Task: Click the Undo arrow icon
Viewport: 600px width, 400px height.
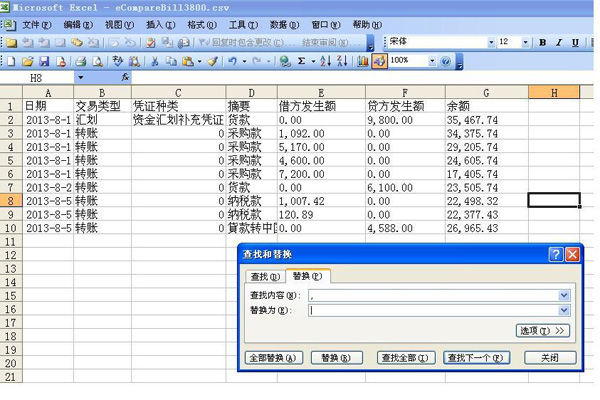Action: [x=232, y=61]
